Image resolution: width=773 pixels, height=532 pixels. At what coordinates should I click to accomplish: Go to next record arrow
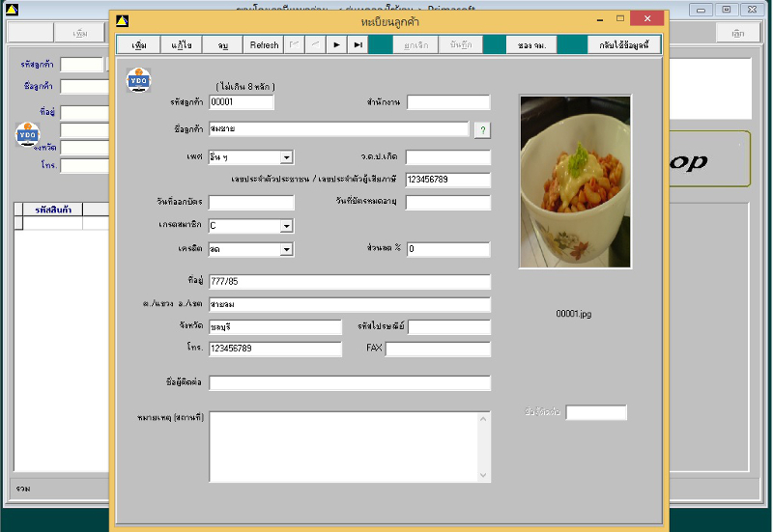click(x=336, y=44)
